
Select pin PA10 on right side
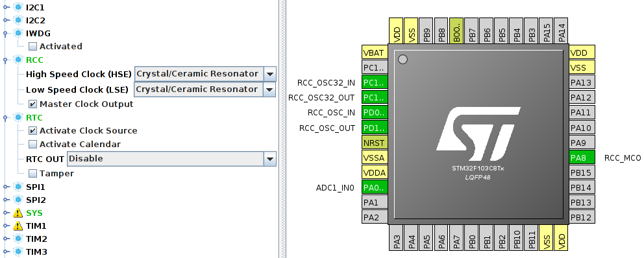[582, 128]
